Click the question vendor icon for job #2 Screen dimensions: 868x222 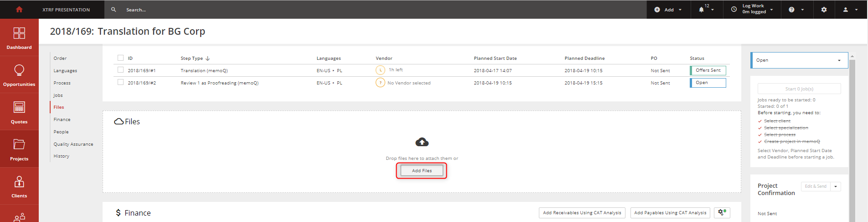tap(380, 83)
